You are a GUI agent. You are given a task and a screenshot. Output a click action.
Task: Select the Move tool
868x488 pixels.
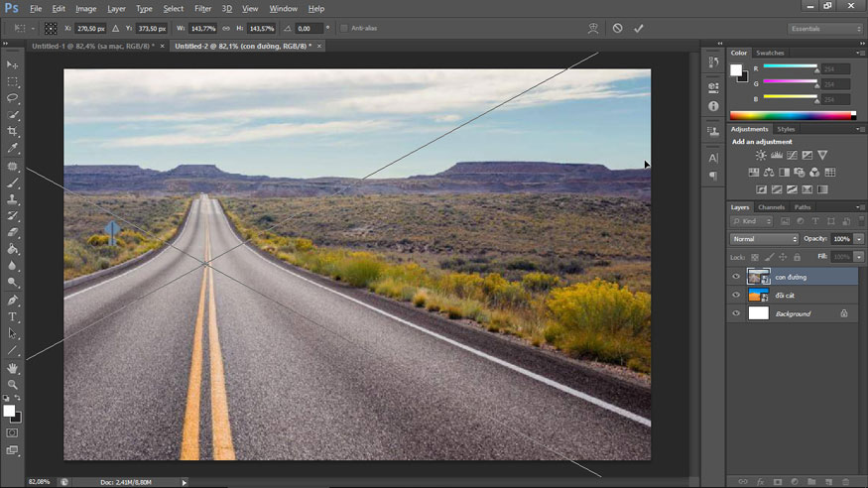pos(13,64)
